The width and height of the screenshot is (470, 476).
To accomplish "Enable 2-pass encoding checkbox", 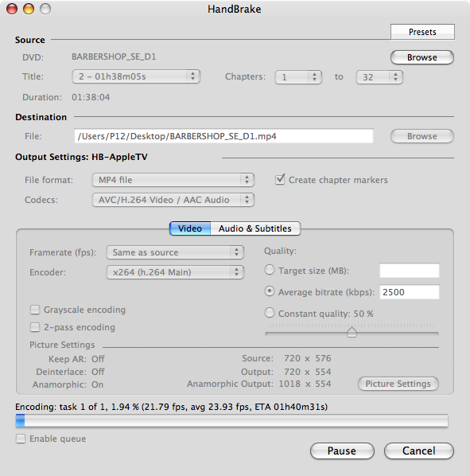I will [x=35, y=327].
